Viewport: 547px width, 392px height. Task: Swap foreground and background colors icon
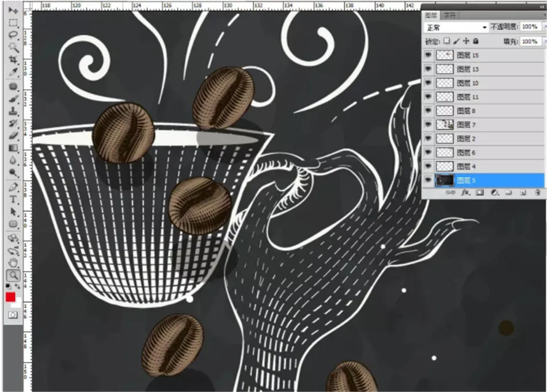18,286
